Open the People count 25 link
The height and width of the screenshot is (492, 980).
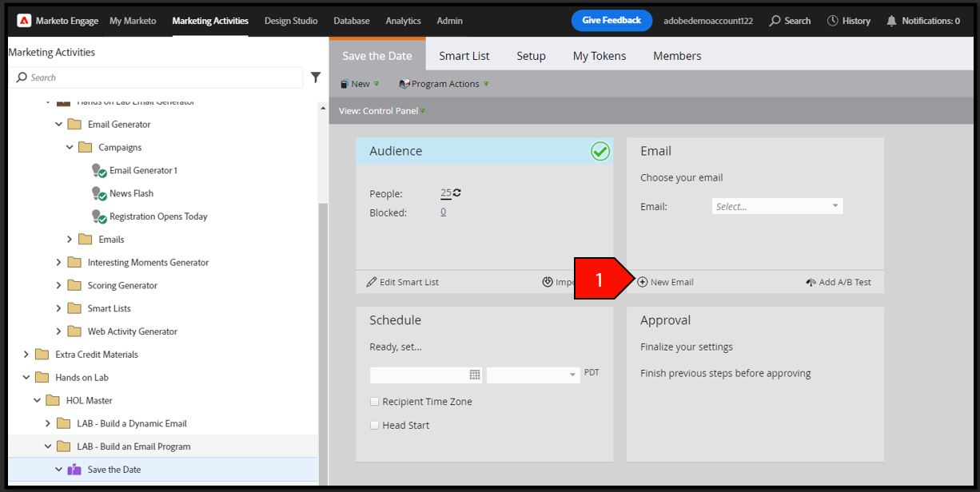coord(445,193)
